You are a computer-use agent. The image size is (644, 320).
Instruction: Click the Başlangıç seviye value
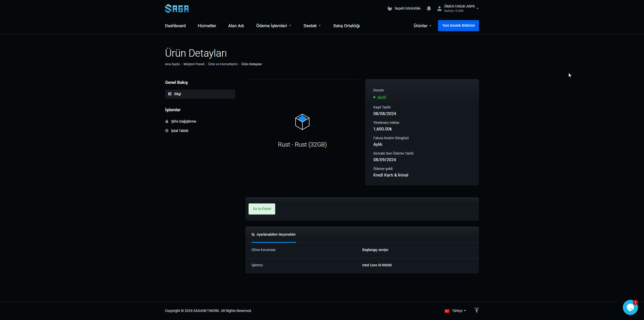(375, 250)
